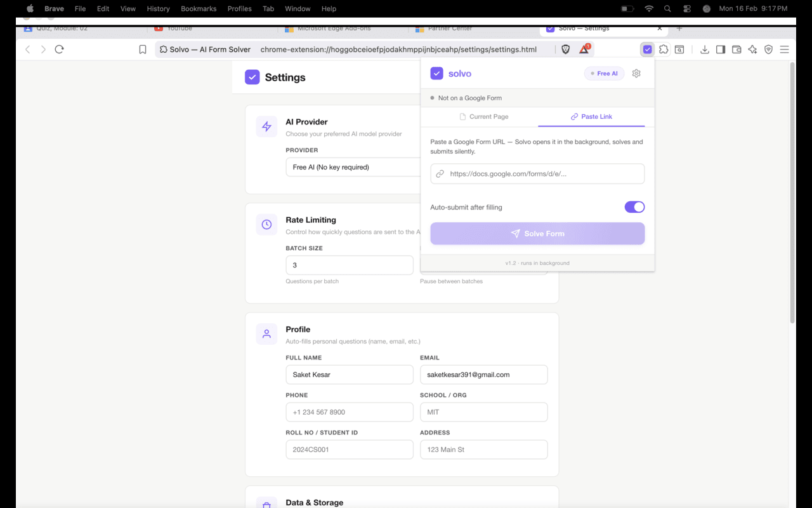Close the Solvo Settings tab
812x508 pixels.
(660, 29)
